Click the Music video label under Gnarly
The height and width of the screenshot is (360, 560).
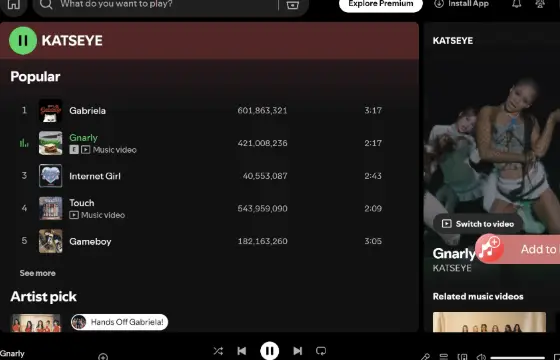[x=115, y=150]
